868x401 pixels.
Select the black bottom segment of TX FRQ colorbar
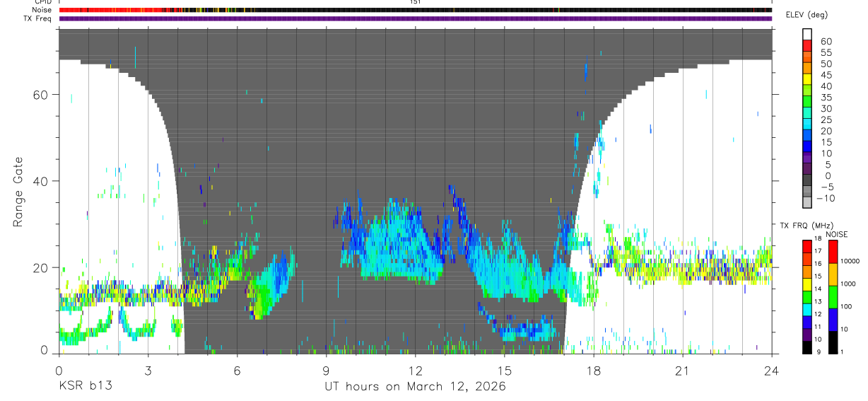click(807, 347)
